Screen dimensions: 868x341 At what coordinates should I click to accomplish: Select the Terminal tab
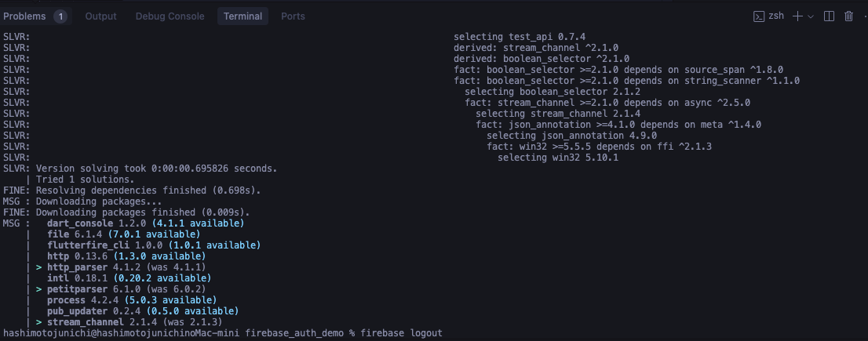(x=243, y=16)
